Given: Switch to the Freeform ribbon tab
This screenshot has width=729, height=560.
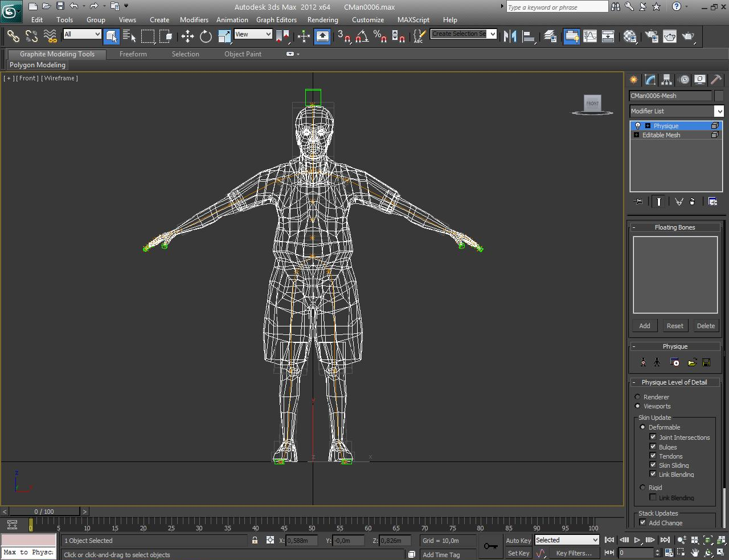Looking at the screenshot, I should pos(133,54).
